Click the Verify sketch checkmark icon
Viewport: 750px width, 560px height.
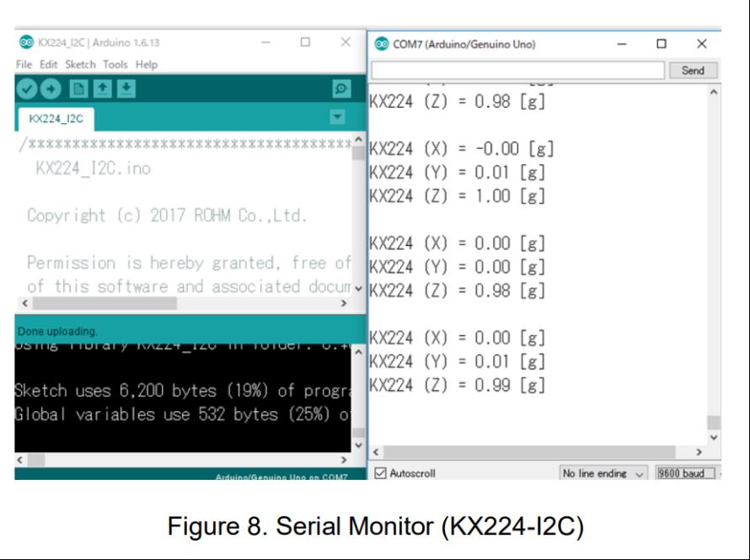point(27,89)
